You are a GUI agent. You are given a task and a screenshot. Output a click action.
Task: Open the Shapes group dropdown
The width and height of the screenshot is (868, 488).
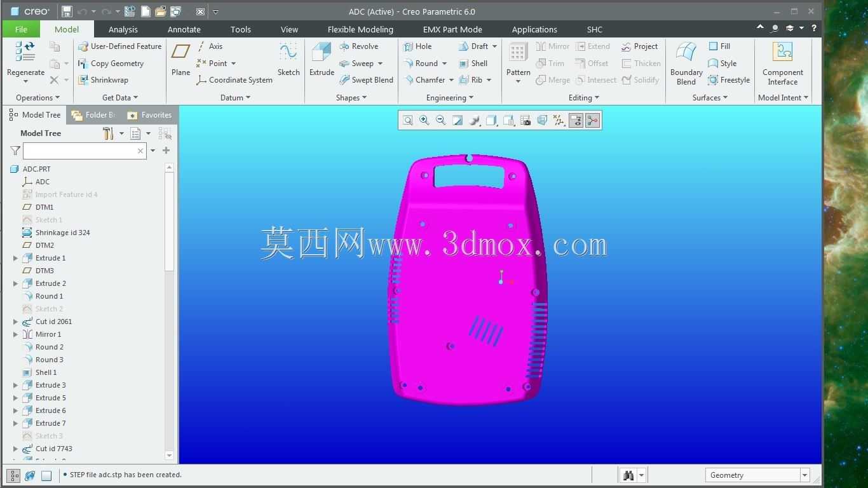coord(351,98)
